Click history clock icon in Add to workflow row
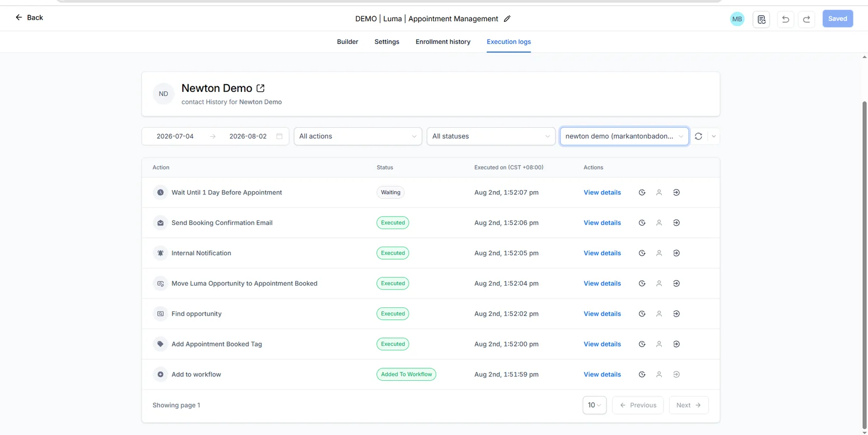Image resolution: width=868 pixels, height=435 pixels. [x=642, y=375]
